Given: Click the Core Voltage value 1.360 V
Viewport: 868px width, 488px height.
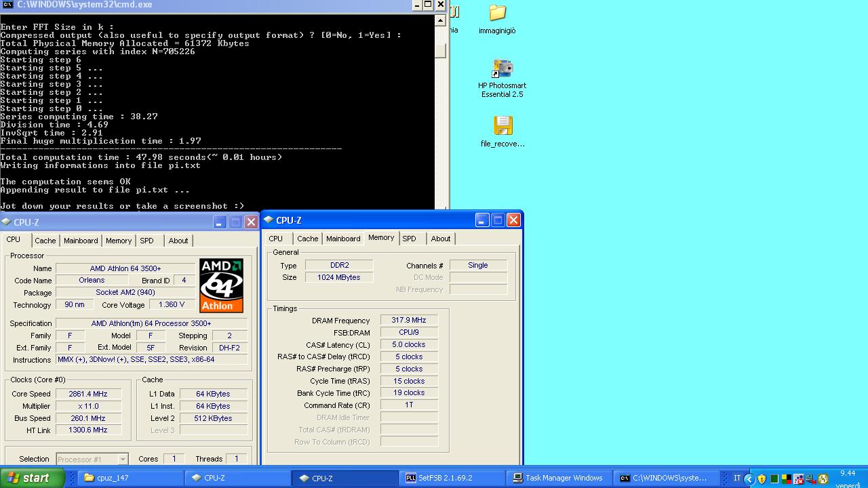Looking at the screenshot, I should coord(172,304).
